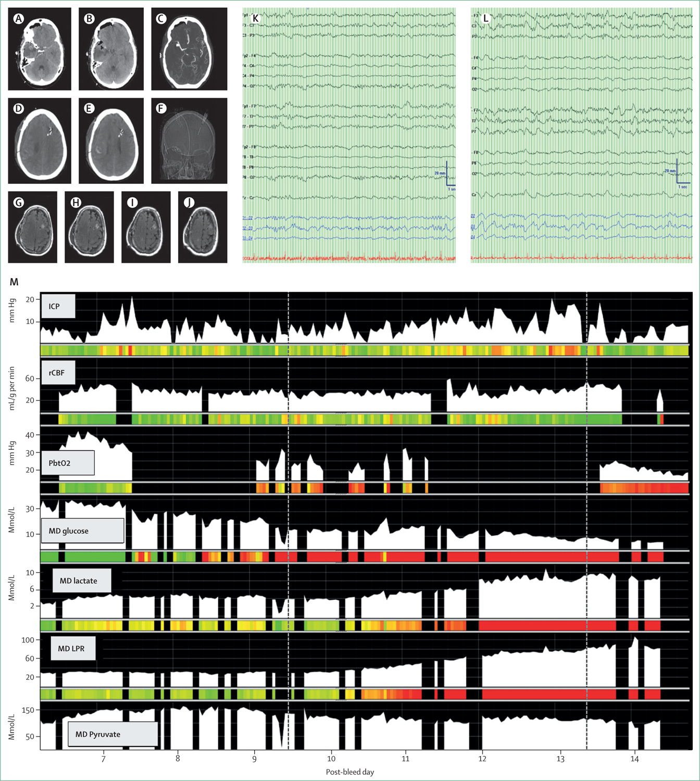The width and height of the screenshot is (700, 781).
Task: Open CT scan thumbnail labeled D
Action: [x=40, y=141]
